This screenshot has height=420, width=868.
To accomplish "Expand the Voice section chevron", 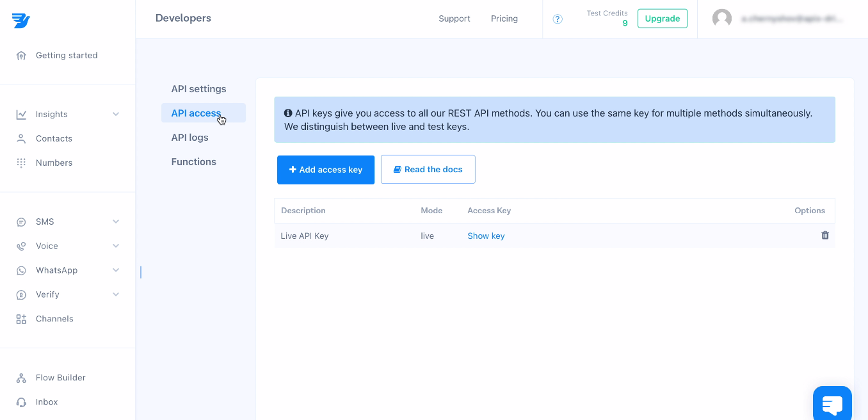I will (x=116, y=246).
